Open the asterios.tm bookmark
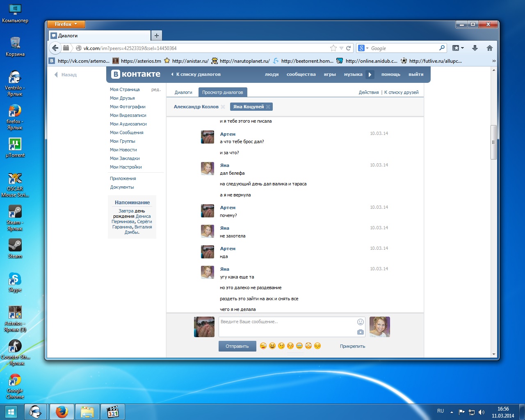The height and width of the screenshot is (420, 525). point(137,61)
